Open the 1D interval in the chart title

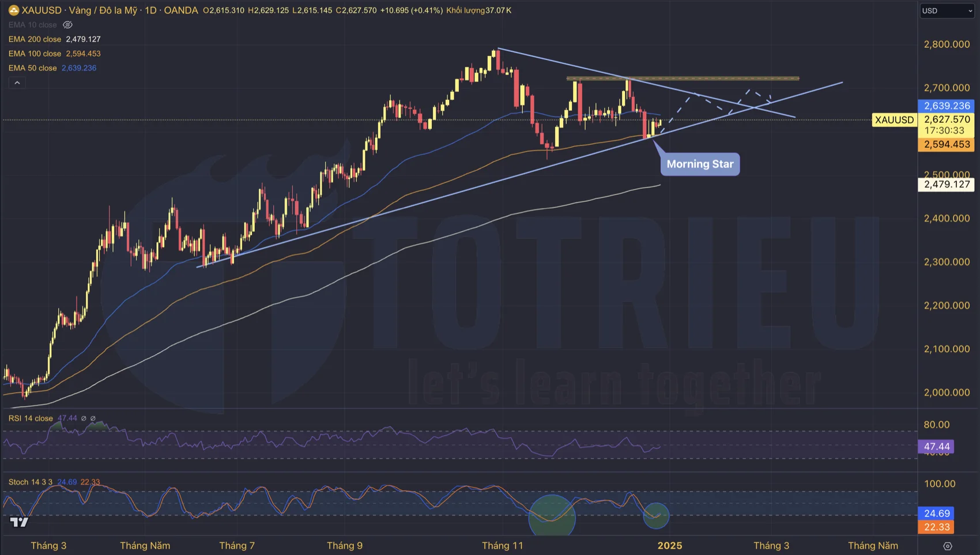150,10
